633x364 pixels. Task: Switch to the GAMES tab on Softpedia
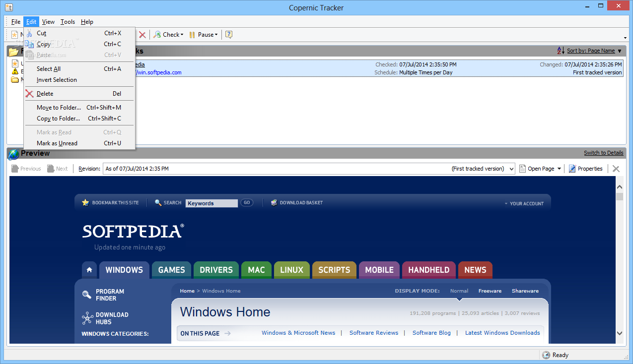(172, 270)
